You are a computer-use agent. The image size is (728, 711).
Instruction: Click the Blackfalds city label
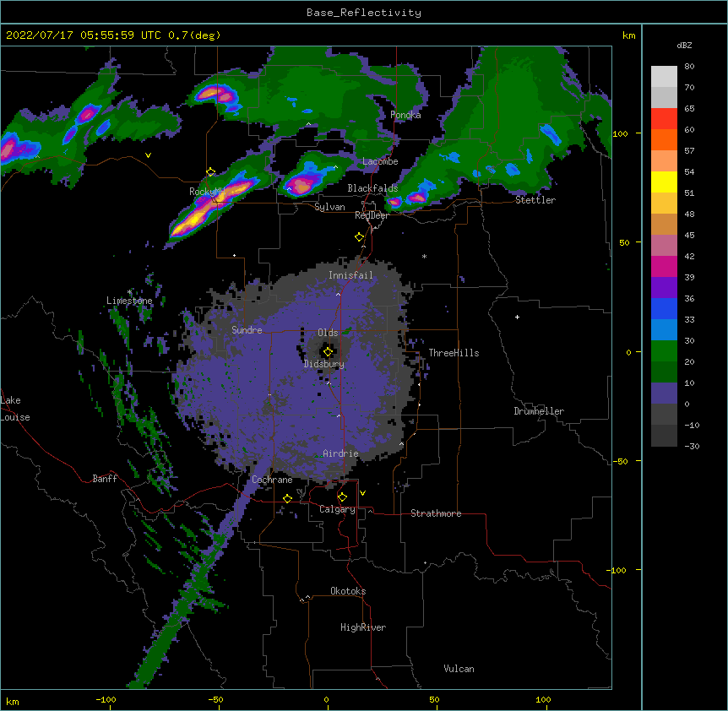pyautogui.click(x=372, y=188)
